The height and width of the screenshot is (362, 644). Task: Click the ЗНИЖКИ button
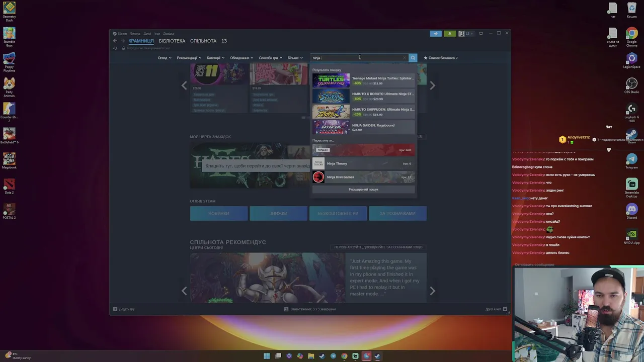coord(278,213)
